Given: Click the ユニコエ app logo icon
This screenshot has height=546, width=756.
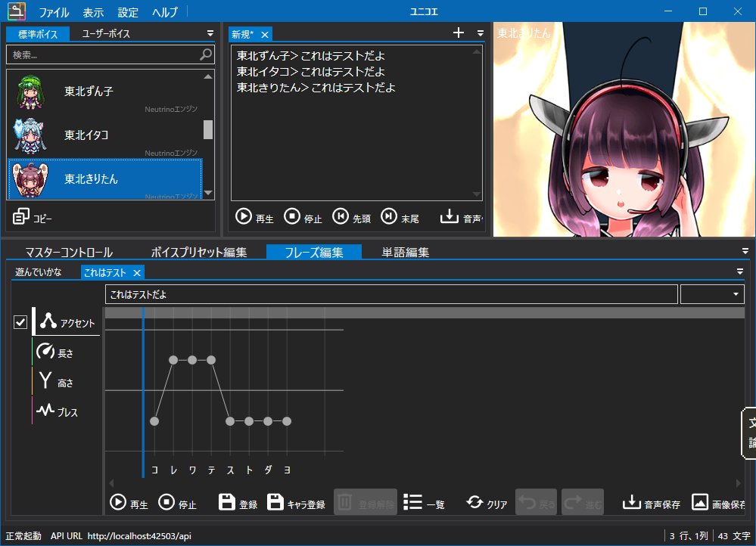Looking at the screenshot, I should (x=17, y=11).
